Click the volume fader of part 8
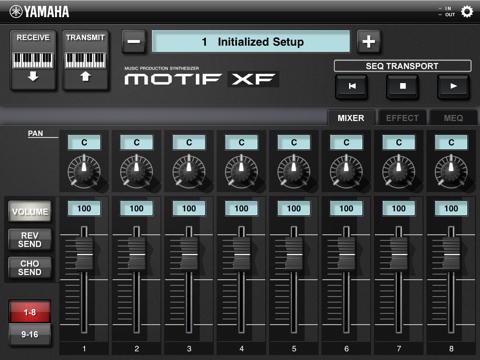The width and height of the screenshot is (480, 360). click(451, 254)
